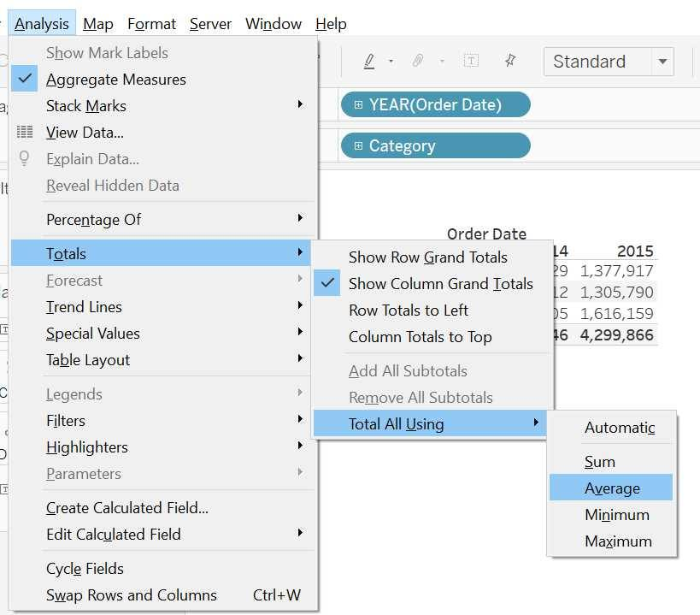Select Average in Total All Using
Screen dimensions: 700x615
click(611, 488)
